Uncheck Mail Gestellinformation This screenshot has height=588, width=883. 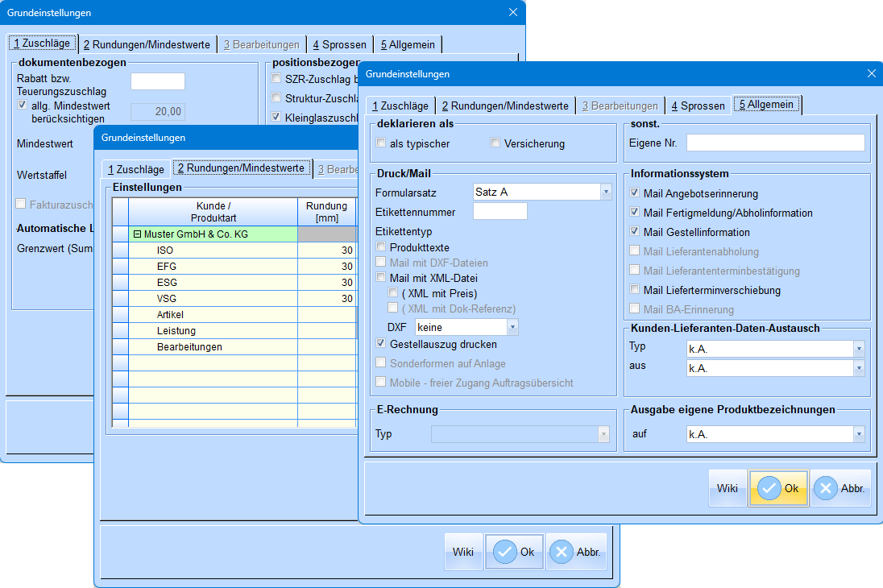(x=635, y=231)
